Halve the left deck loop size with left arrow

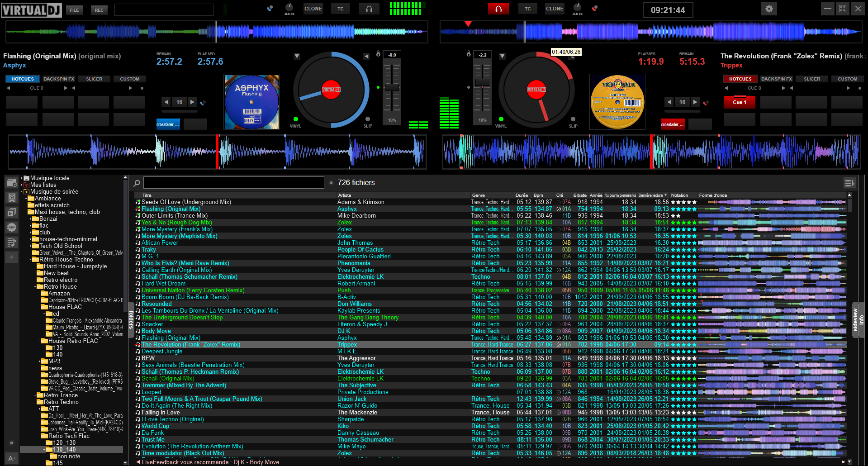coord(166,102)
